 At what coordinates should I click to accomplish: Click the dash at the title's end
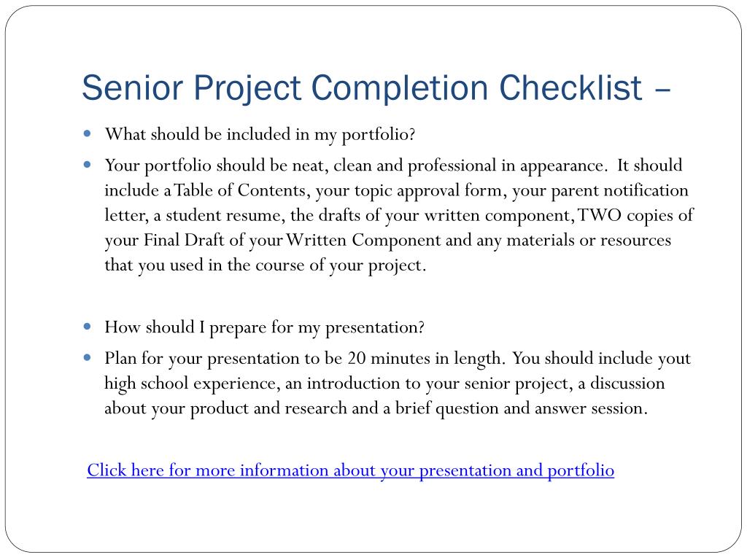(x=662, y=89)
